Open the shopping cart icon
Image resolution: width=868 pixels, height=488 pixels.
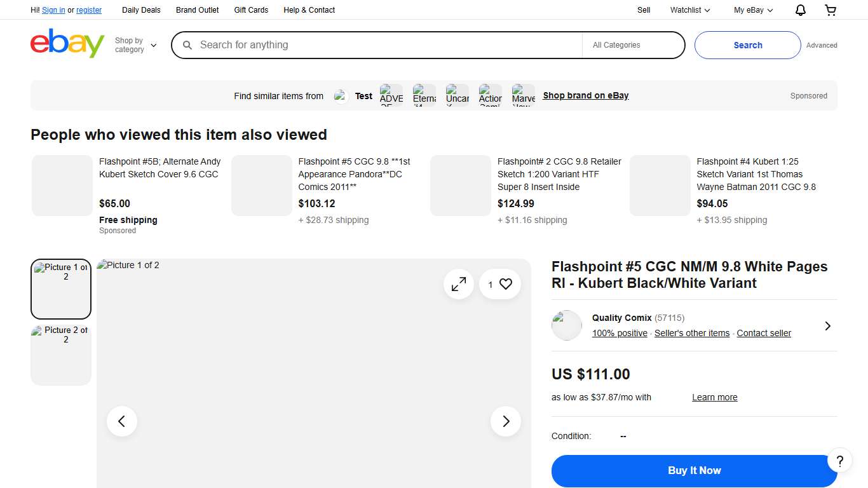(x=831, y=10)
